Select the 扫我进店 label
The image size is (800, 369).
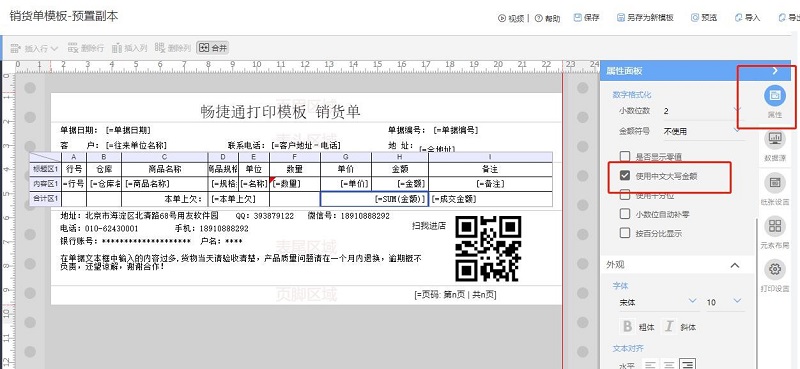pos(429,226)
